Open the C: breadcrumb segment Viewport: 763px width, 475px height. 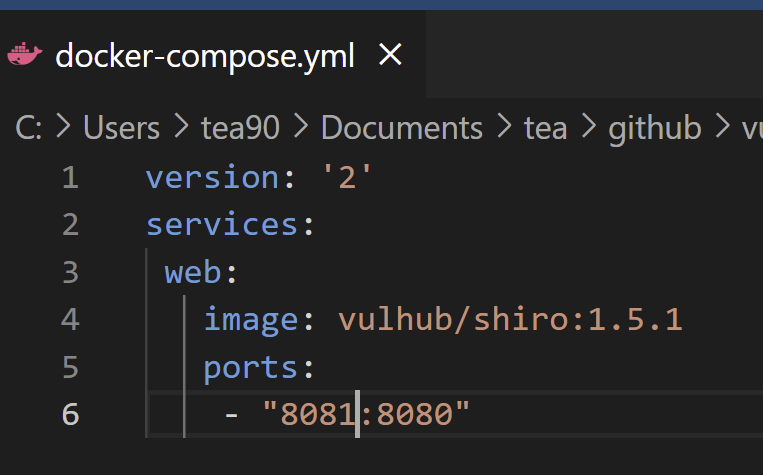pos(28,128)
